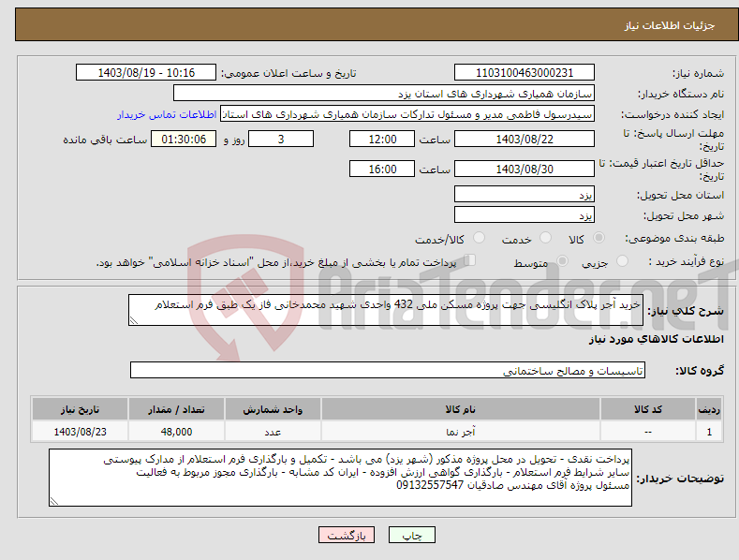Click the resize handle of description text area
The image size is (739, 560).
(x=133, y=320)
